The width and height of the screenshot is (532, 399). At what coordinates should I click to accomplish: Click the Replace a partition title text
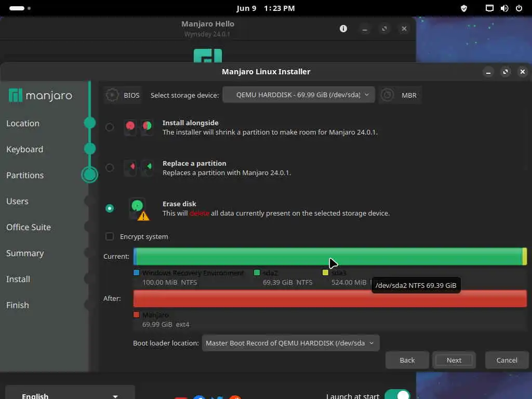[x=194, y=163]
